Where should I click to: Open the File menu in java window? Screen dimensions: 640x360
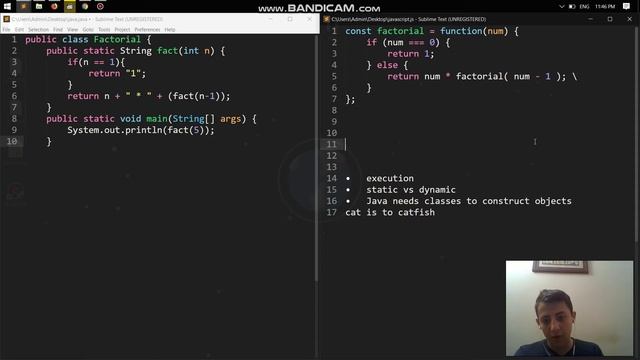[x=6, y=29]
